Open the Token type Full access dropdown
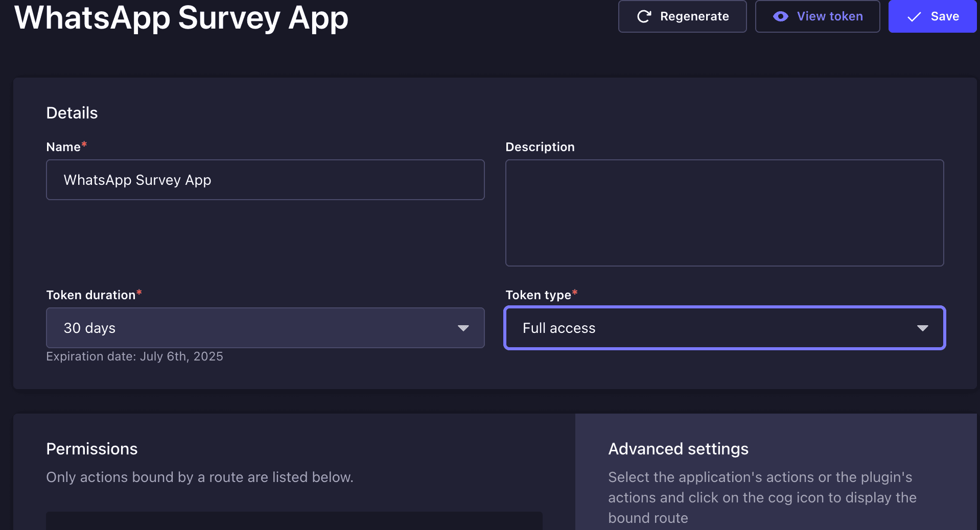The width and height of the screenshot is (980, 530). tap(725, 328)
